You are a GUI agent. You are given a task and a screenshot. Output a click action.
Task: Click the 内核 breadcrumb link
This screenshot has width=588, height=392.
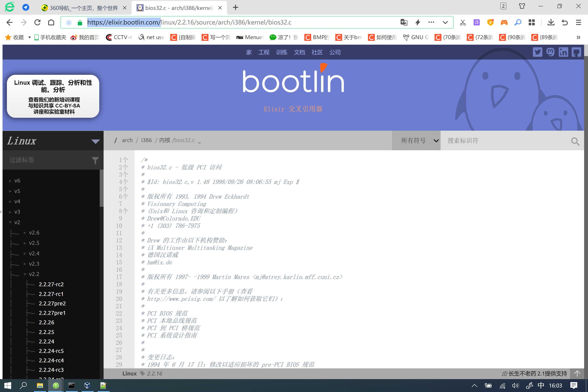pyautogui.click(x=165, y=140)
